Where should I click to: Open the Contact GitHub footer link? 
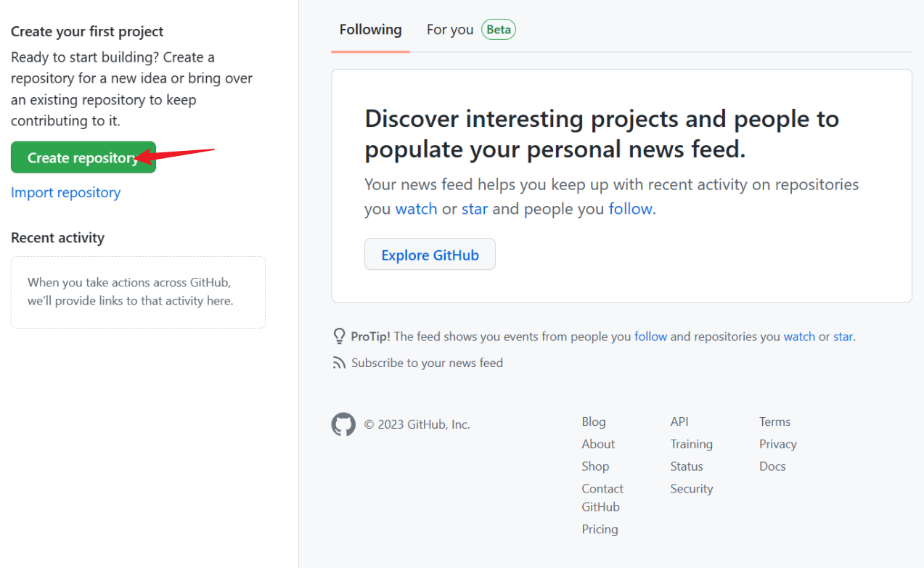coord(602,498)
